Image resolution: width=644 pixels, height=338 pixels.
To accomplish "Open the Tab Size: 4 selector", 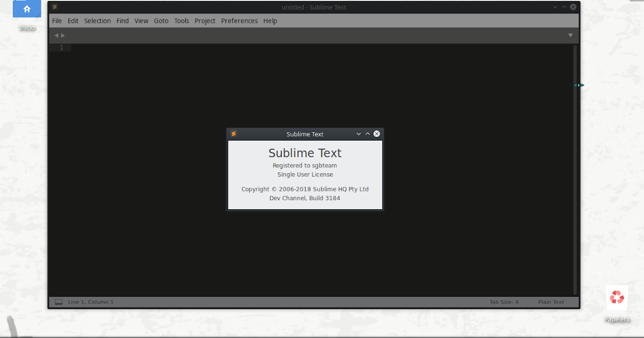I will coord(504,302).
